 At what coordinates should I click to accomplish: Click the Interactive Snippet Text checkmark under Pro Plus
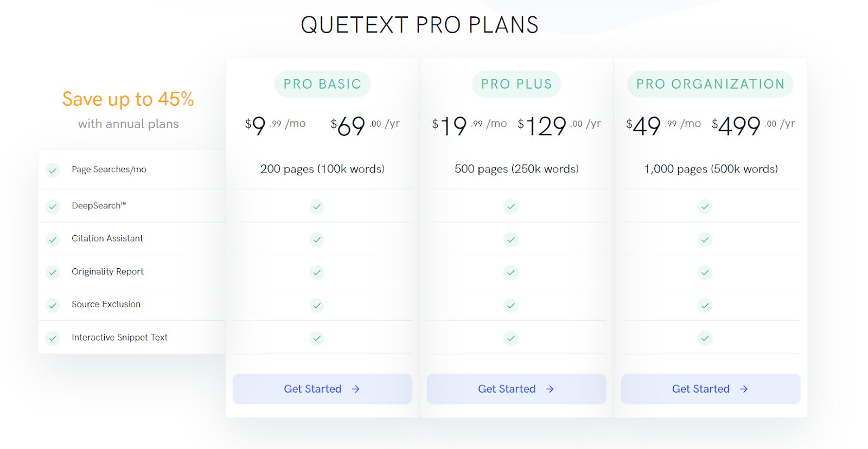click(x=510, y=338)
